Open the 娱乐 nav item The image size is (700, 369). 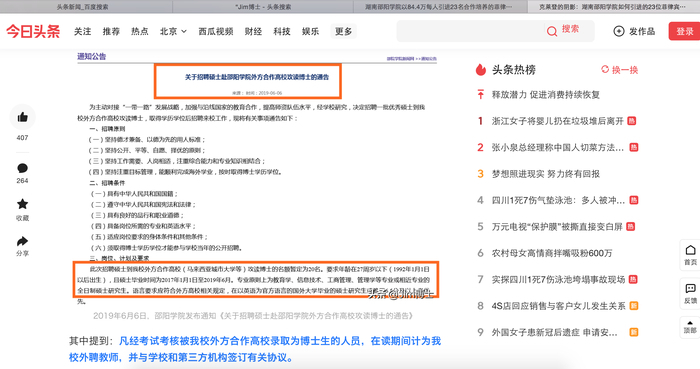pos(310,31)
